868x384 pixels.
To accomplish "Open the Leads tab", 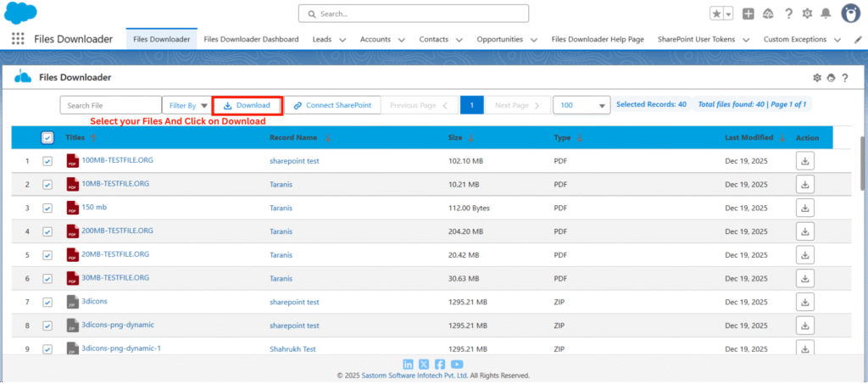I will pos(322,39).
